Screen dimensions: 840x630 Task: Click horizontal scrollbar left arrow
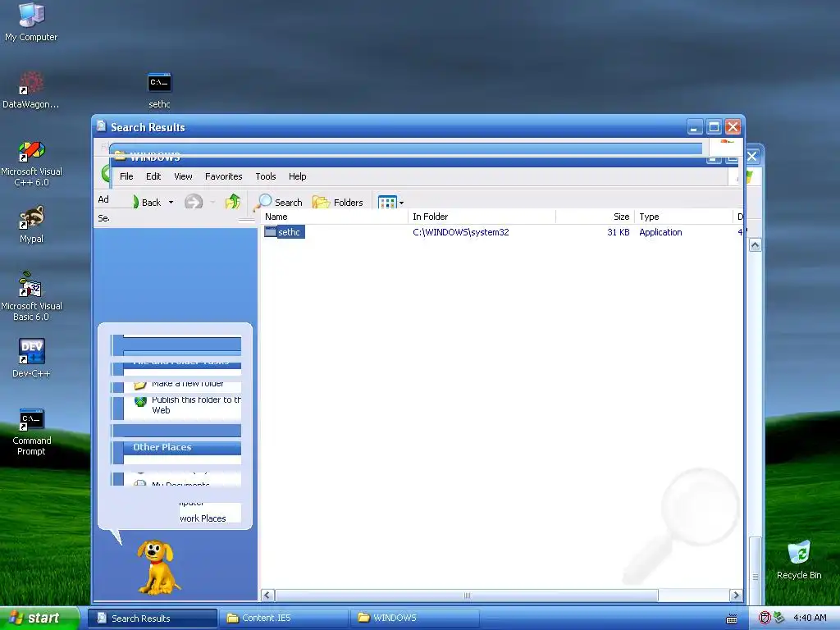(267, 596)
